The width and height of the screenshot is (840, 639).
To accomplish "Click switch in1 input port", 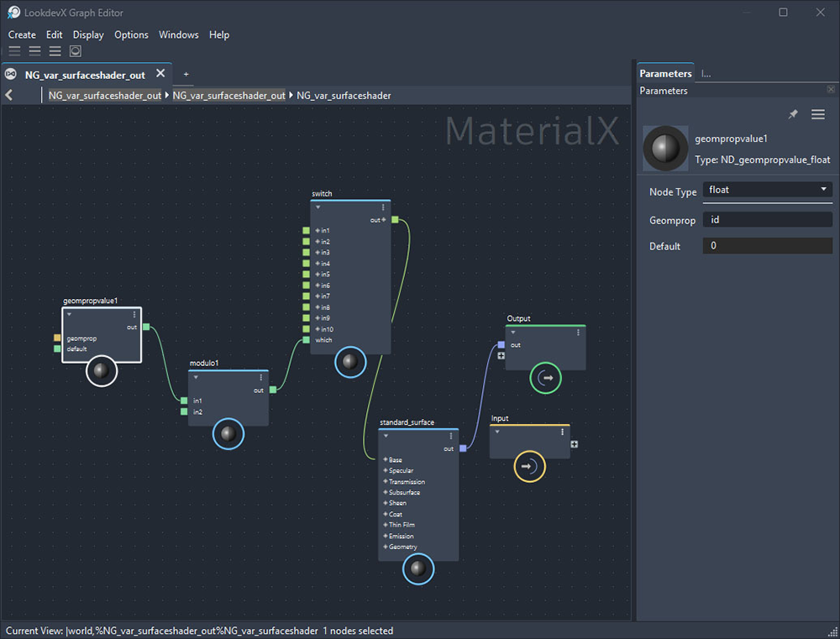I will pos(307,231).
